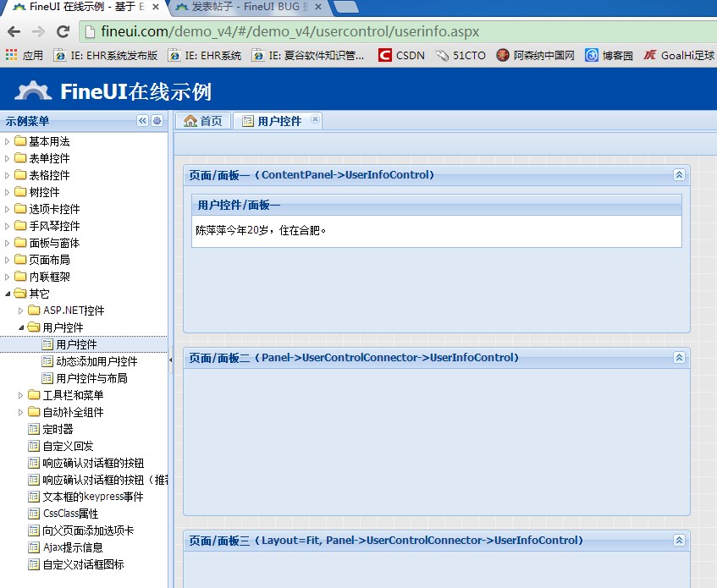Switch to FineUI 在线示例 browser tab

86,7
